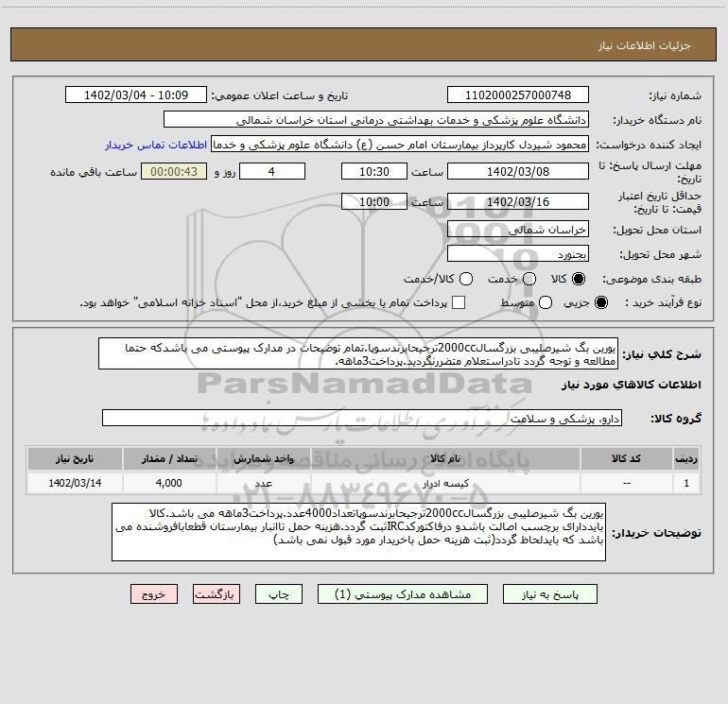
Task: Click the remaining time counter 00:00:43
Action: point(174,171)
